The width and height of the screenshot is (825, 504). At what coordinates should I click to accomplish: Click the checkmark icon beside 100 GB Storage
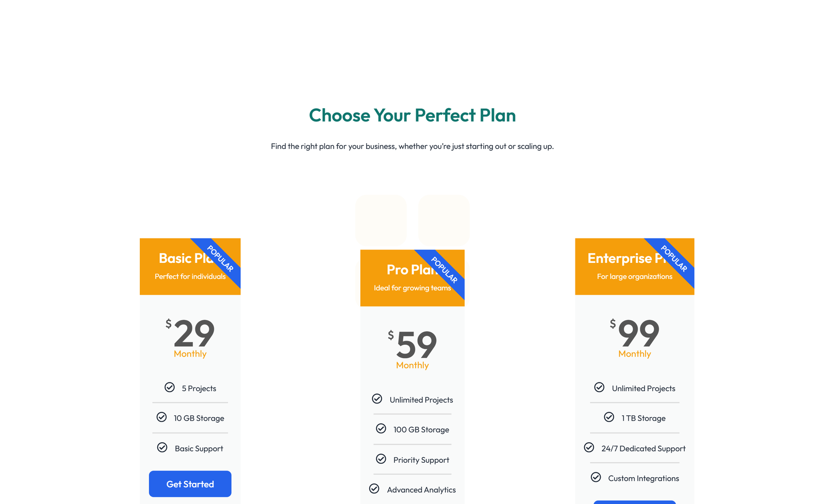point(381,428)
